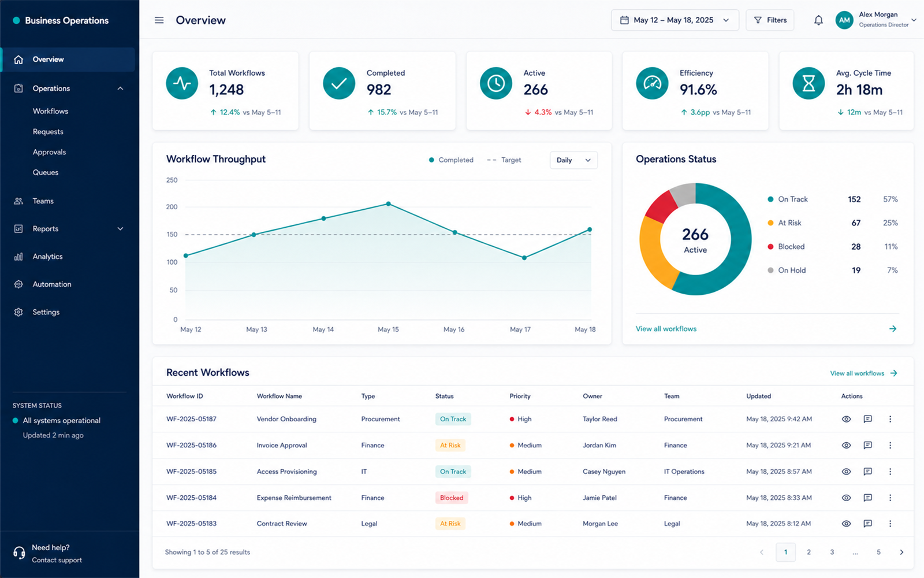This screenshot has height=578, width=924.
Task: Go to results page 2
Action: [x=808, y=553]
